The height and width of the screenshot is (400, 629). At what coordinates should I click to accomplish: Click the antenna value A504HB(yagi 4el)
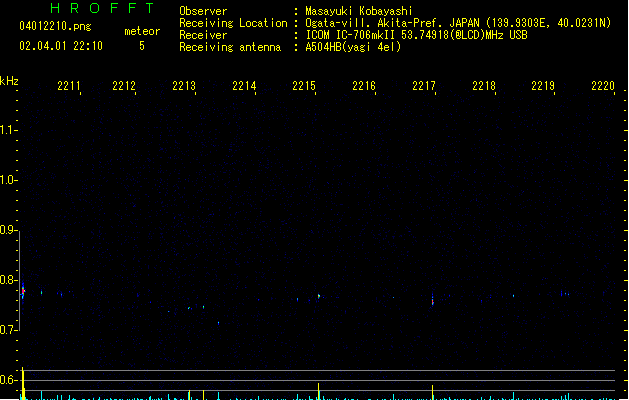point(353,47)
